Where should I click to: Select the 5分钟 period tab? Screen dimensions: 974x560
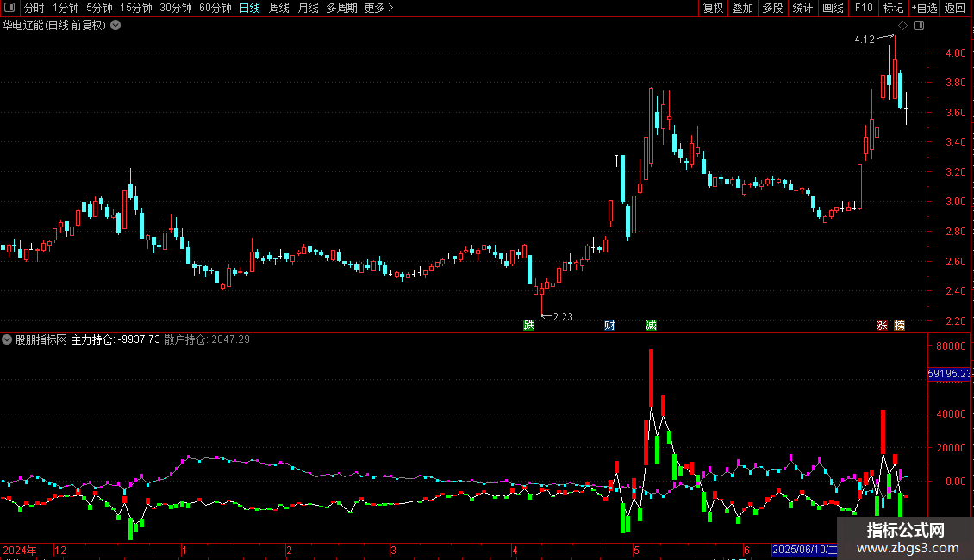point(99,8)
